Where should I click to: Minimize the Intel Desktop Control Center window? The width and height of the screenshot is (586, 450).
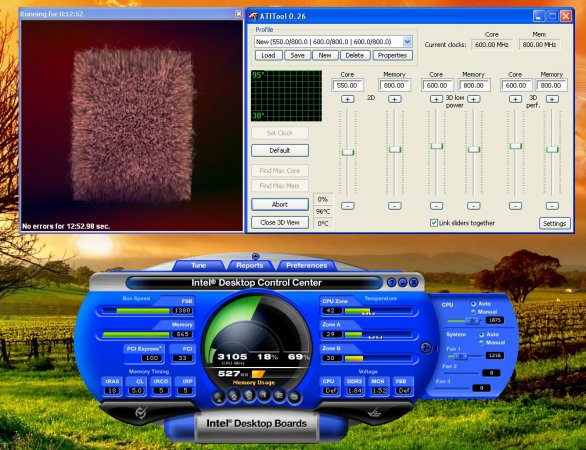402,283
